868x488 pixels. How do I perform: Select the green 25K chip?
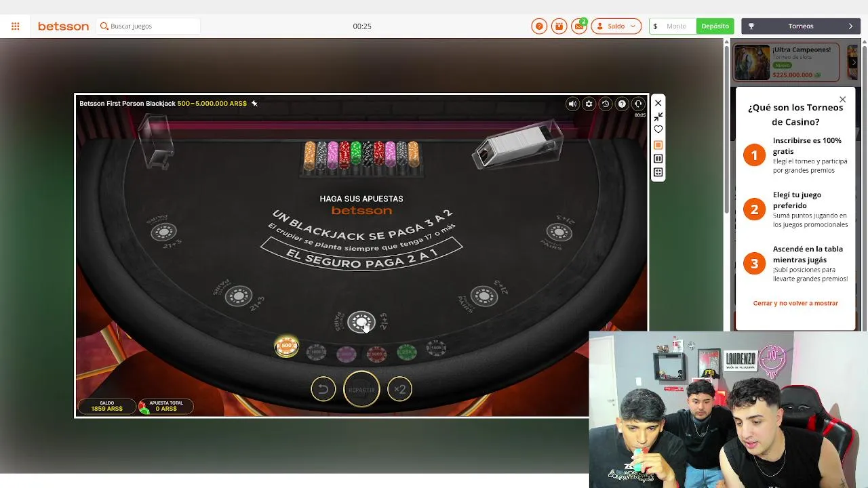406,351
